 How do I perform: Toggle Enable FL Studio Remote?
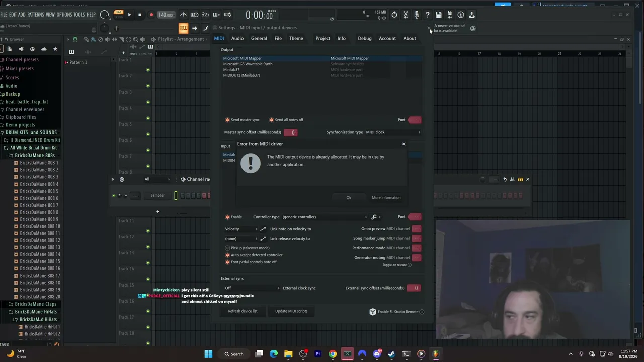(397, 312)
